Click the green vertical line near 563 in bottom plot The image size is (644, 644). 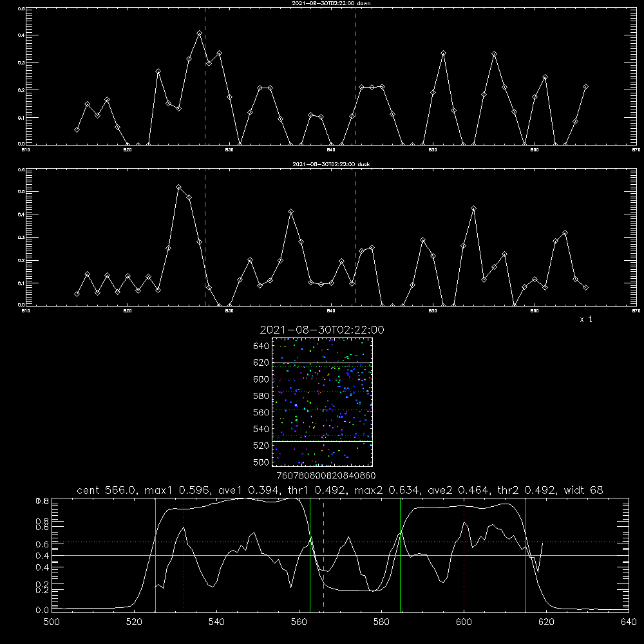tap(310, 555)
